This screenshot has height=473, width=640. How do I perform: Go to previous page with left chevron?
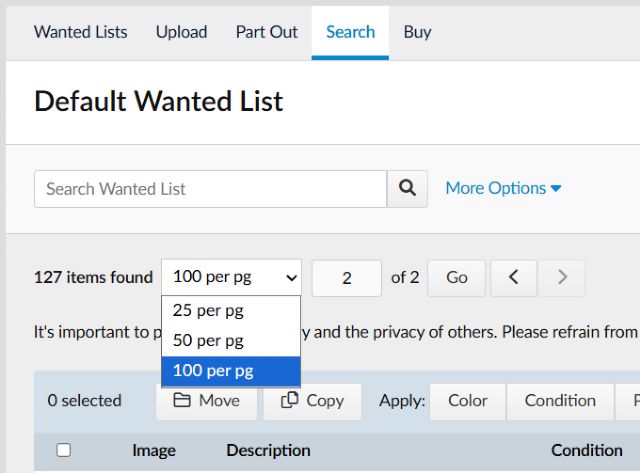click(514, 278)
